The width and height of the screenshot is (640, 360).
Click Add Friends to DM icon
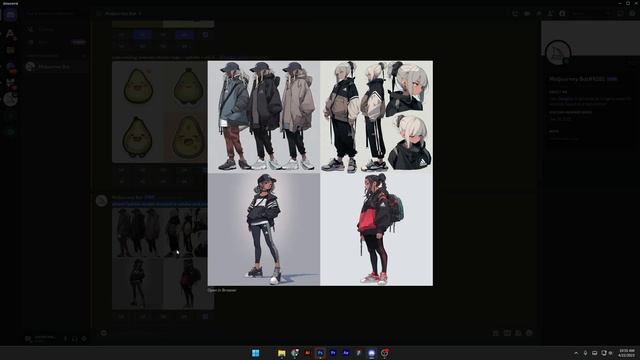(x=551, y=13)
